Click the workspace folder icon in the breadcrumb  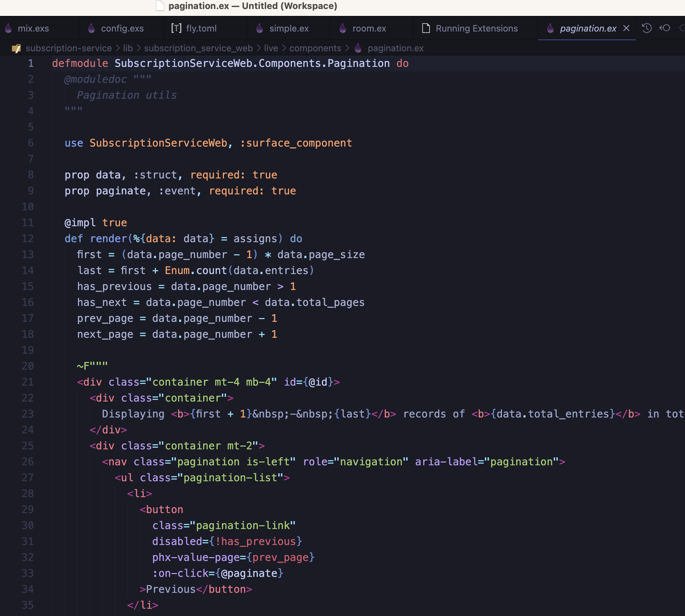click(16, 48)
